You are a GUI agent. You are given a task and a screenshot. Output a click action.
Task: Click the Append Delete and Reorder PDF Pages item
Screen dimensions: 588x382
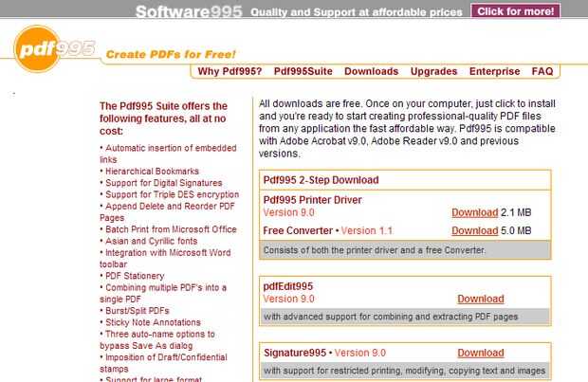(167, 211)
